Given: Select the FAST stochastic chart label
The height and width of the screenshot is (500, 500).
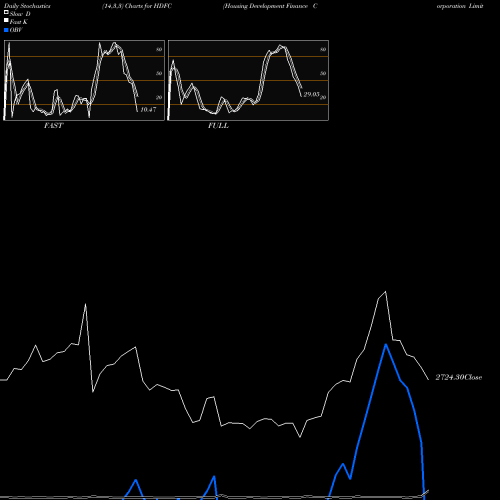Looking at the screenshot, I should (x=53, y=126).
